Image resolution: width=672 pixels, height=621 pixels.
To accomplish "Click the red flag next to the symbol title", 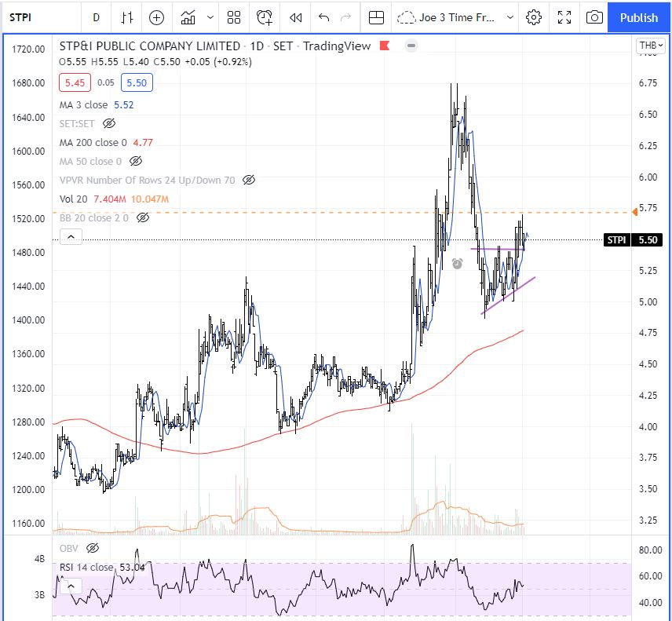I will pyautogui.click(x=385, y=46).
